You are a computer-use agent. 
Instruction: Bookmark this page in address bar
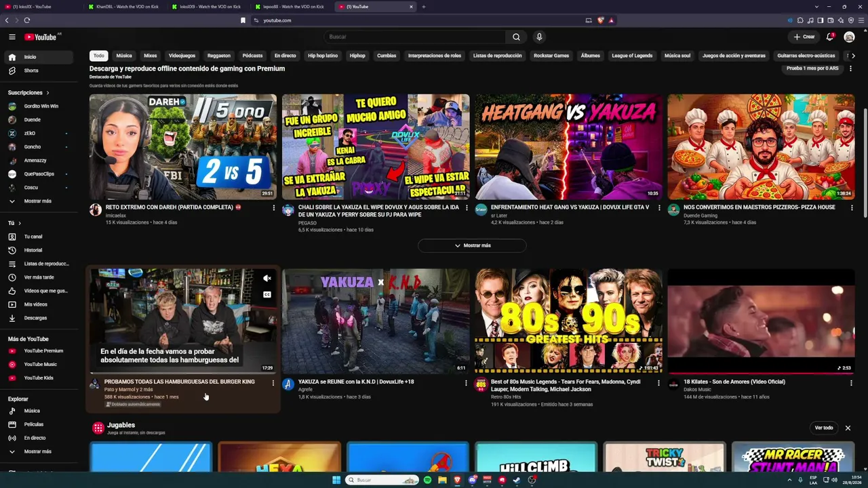point(243,20)
